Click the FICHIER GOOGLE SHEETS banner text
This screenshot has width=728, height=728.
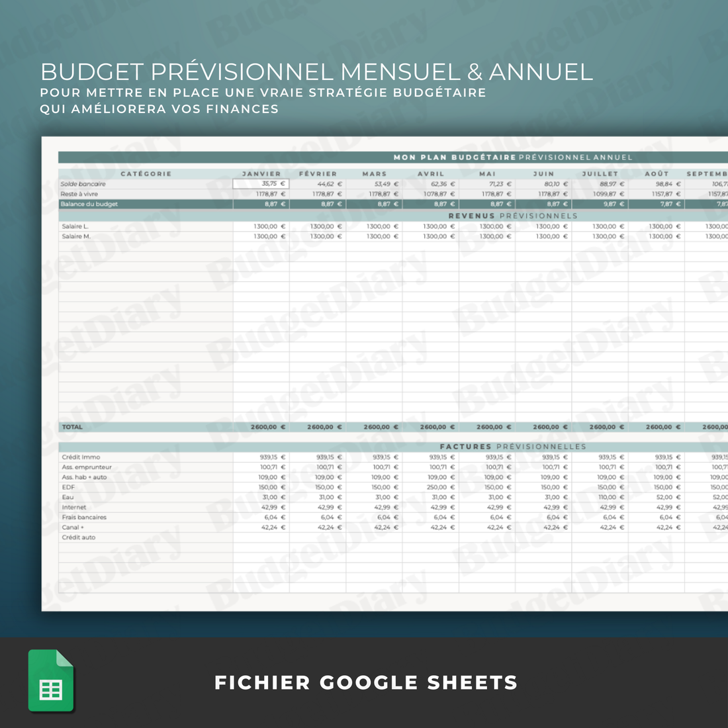[x=366, y=682]
